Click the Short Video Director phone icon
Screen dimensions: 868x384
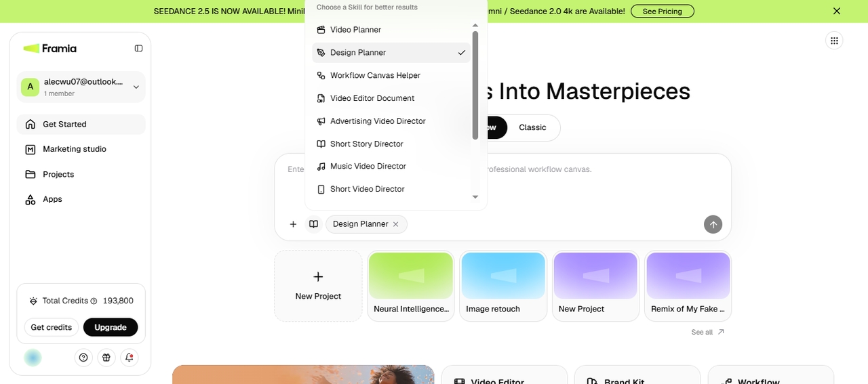[x=321, y=189]
